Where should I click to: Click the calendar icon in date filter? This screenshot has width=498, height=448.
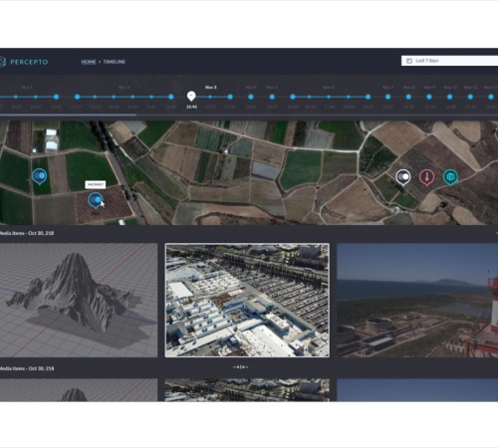point(409,61)
